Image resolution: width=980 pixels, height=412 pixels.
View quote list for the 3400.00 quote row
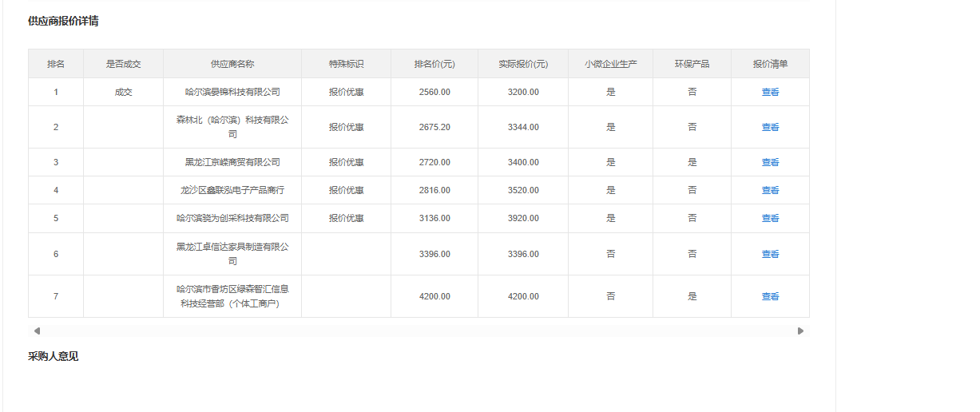(770, 162)
